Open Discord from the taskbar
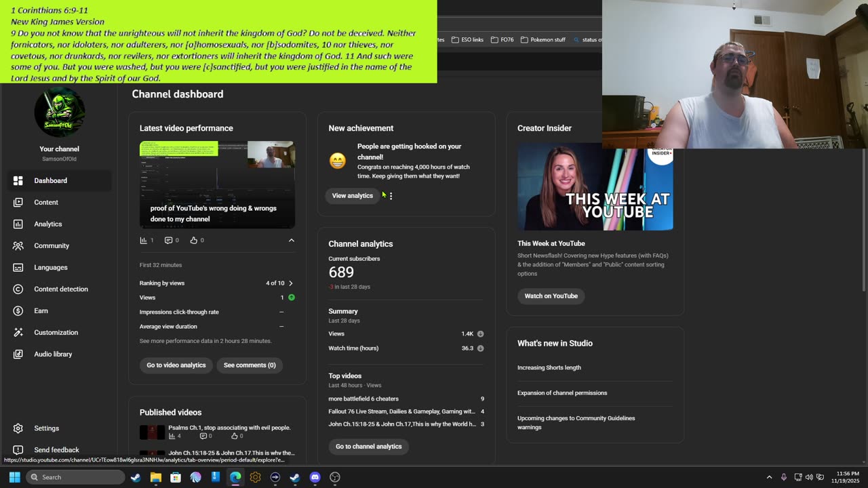Viewport: 868px width, 488px height. (315, 477)
